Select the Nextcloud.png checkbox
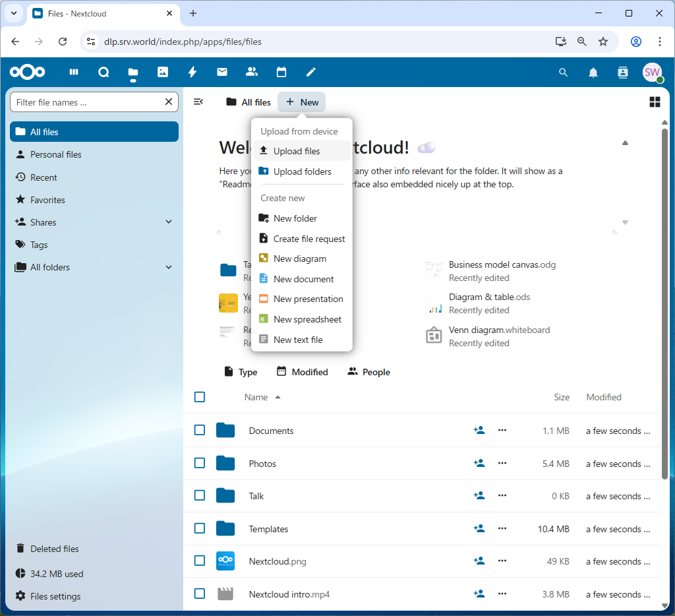The height and width of the screenshot is (616, 675). tap(200, 561)
